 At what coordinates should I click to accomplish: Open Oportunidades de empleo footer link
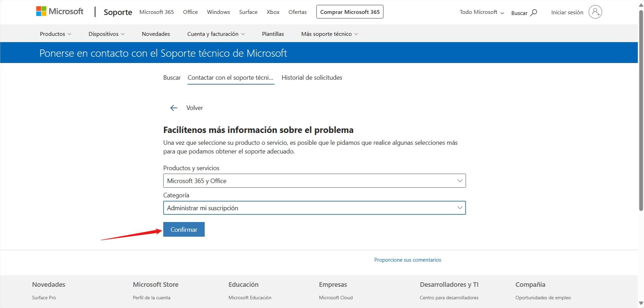(x=543, y=298)
